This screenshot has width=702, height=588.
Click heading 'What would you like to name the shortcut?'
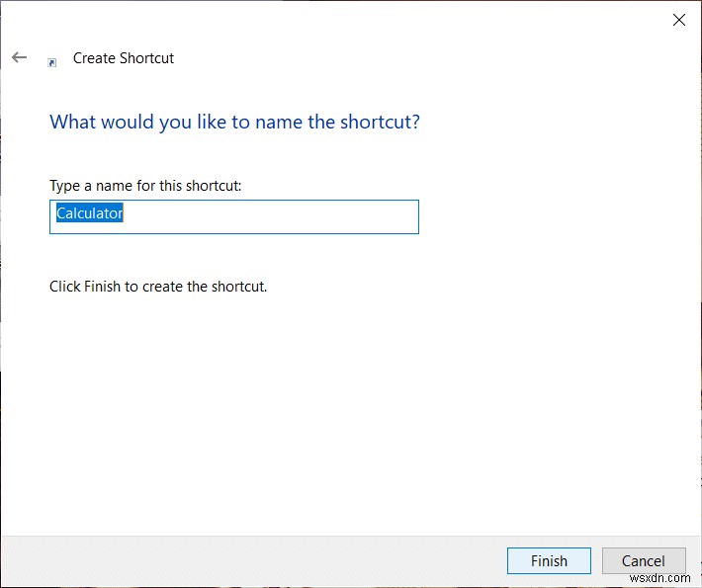coord(234,122)
